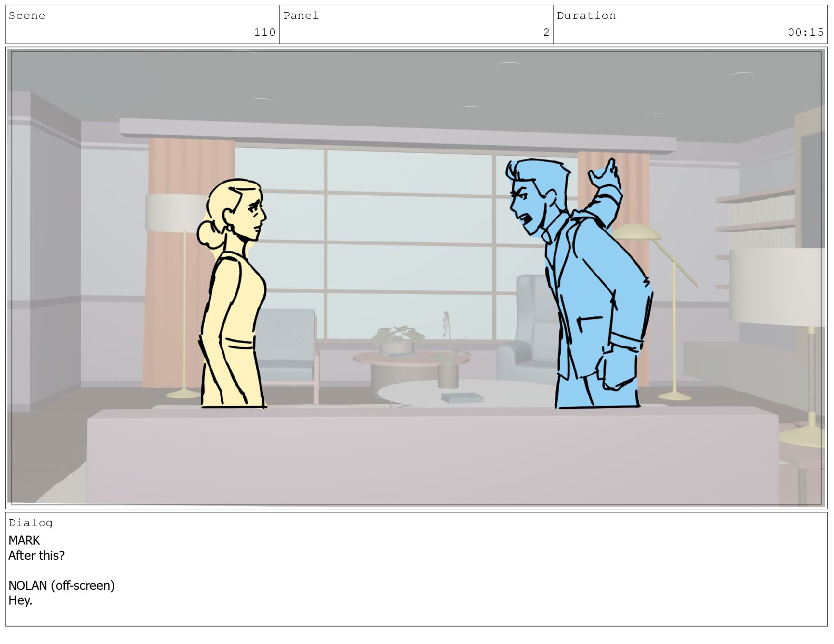Click the yellow woman character in the panel
The height and width of the screenshot is (644, 834).
pyautogui.click(x=232, y=293)
